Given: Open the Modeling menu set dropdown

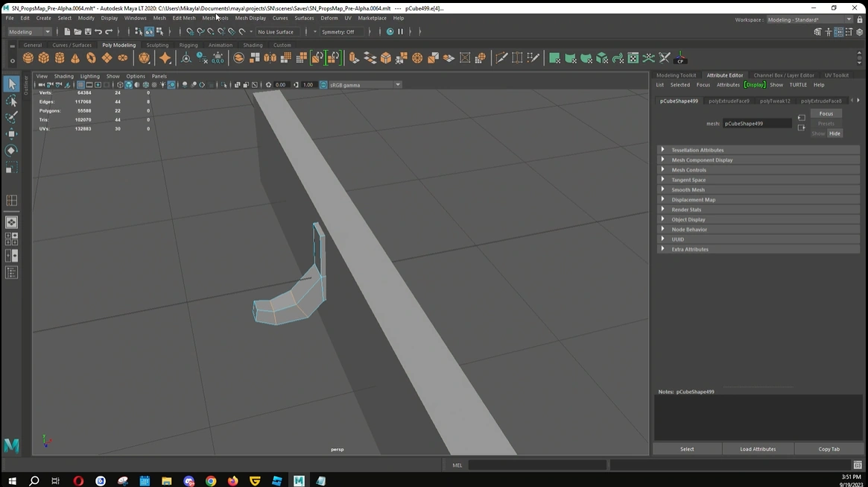Looking at the screenshot, I should [30, 32].
